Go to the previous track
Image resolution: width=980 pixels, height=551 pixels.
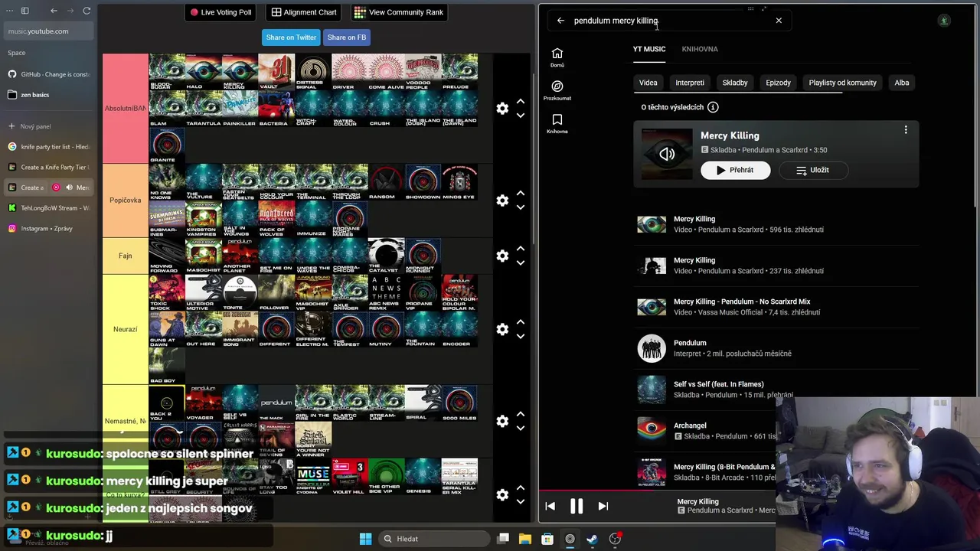550,506
